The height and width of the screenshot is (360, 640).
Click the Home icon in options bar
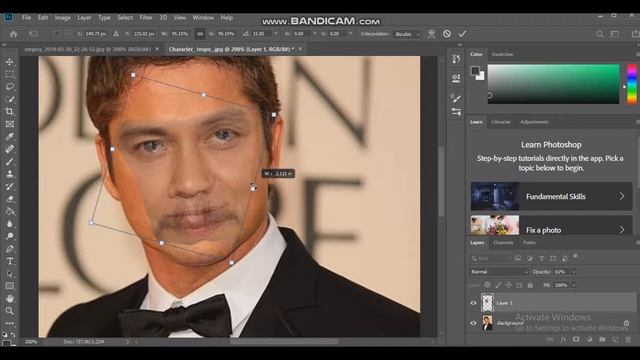tap(13, 34)
